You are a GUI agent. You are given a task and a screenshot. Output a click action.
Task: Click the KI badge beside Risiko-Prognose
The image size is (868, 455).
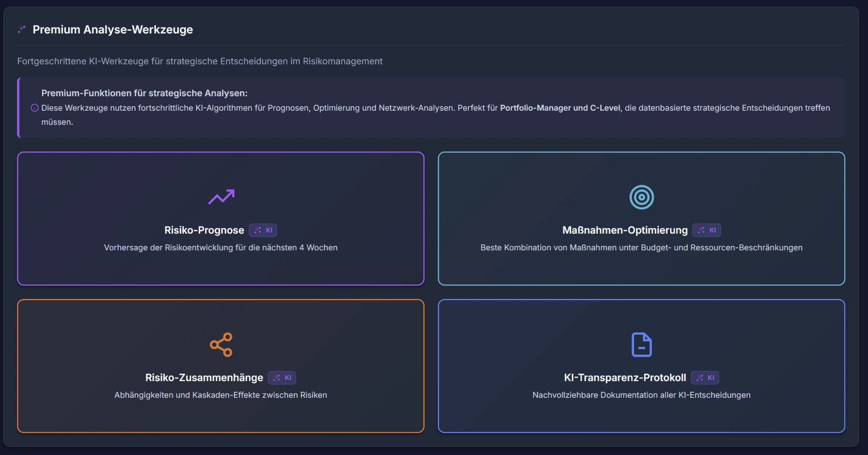coord(264,230)
